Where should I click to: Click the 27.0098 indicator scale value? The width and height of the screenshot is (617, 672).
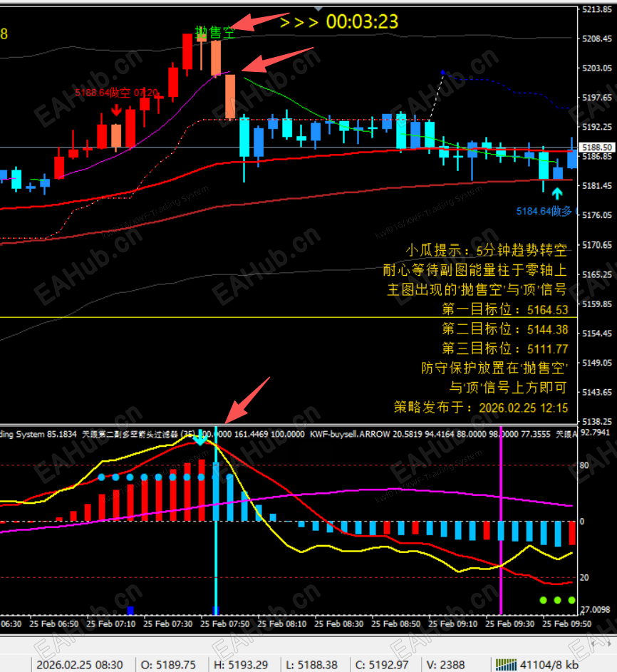pos(595,609)
